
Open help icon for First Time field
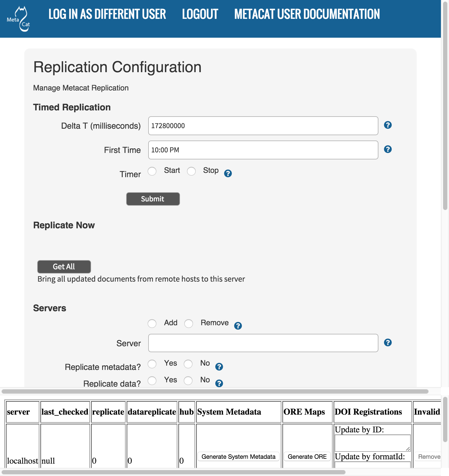click(x=388, y=149)
